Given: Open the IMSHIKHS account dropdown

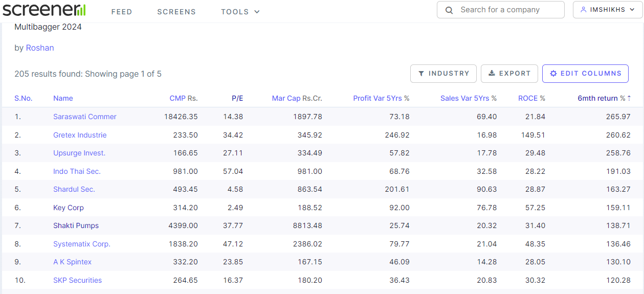Looking at the screenshot, I should click(x=608, y=10).
